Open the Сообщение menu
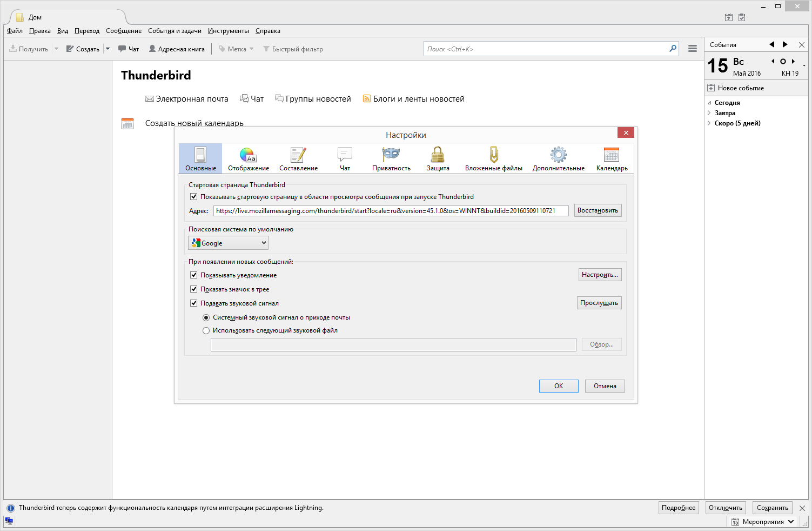Viewport: 812px width, 531px height. 124,31
